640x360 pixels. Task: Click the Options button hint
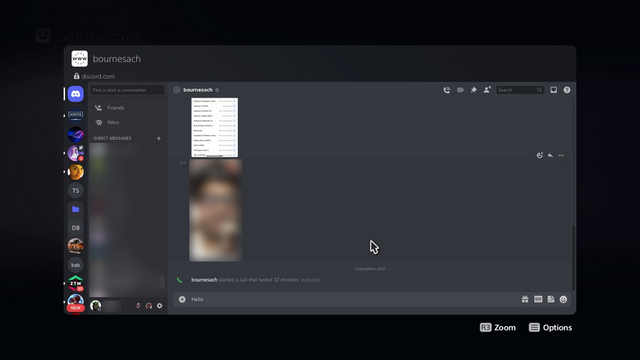[x=550, y=327]
